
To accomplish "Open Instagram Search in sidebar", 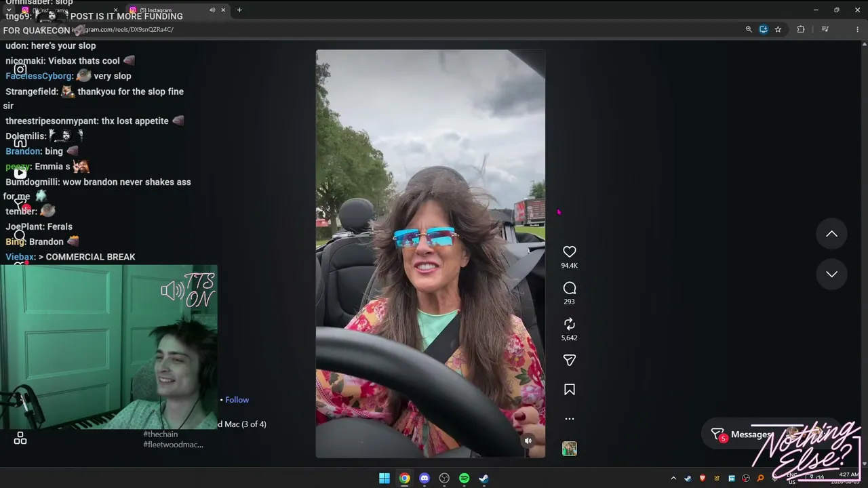I will [x=20, y=235].
